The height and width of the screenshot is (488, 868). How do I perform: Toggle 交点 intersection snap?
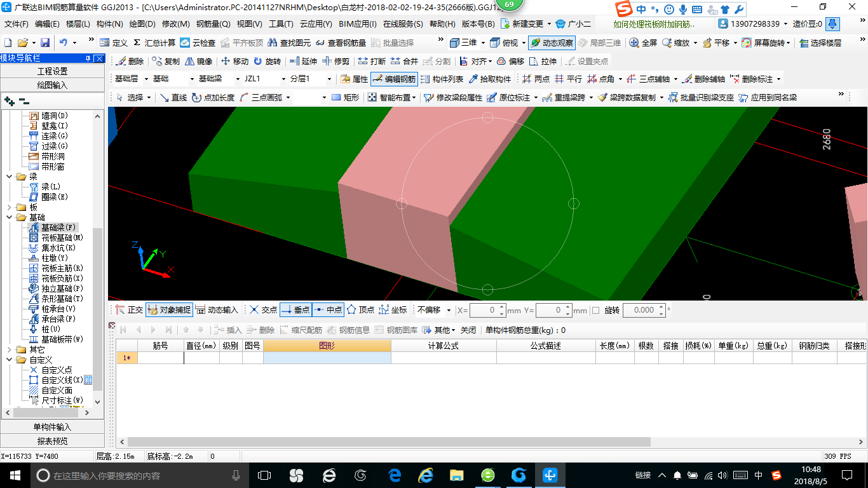(x=263, y=310)
